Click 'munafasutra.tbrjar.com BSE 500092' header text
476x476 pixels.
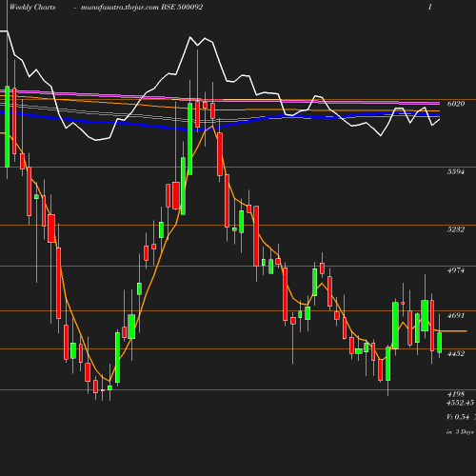tap(142, 8)
